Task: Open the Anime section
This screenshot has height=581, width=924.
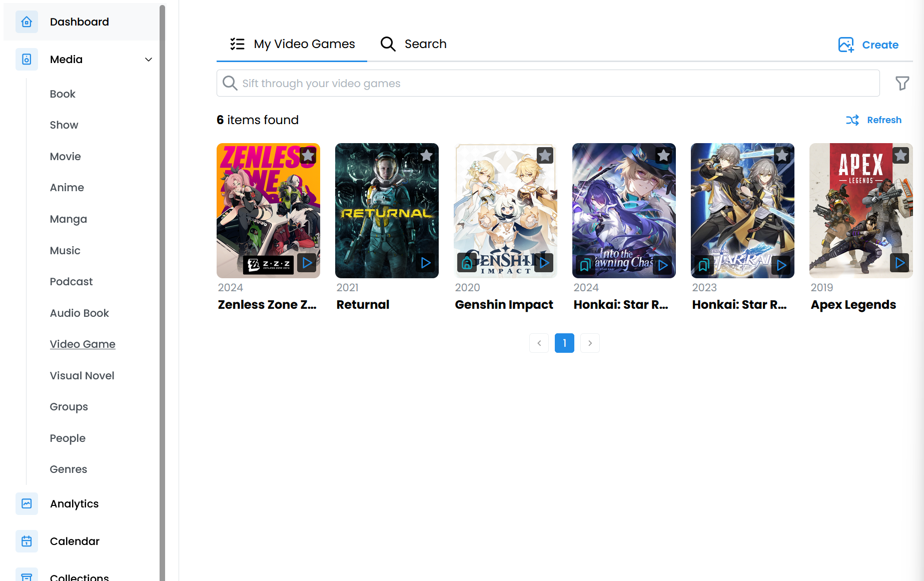Action: [67, 188]
